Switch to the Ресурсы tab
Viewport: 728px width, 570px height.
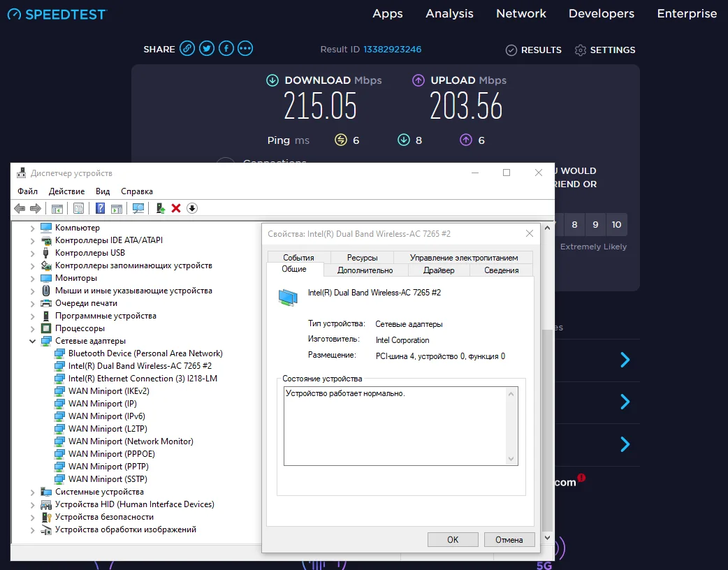click(362, 258)
